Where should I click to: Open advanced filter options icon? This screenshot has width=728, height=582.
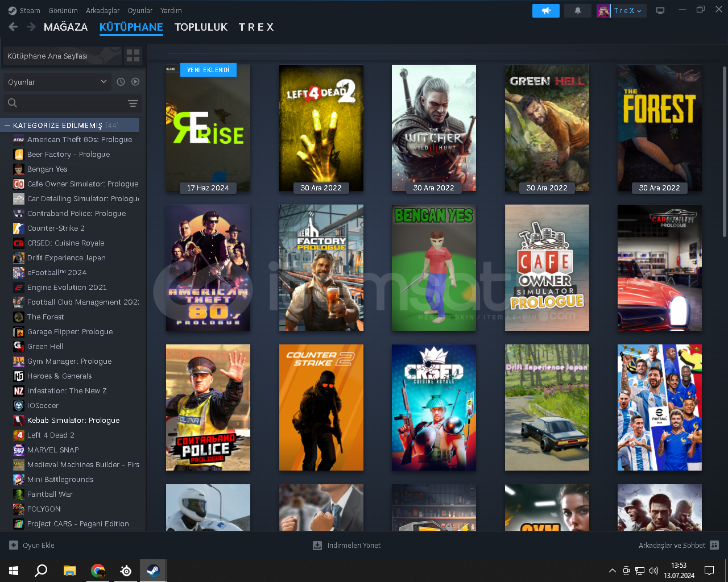(x=133, y=103)
